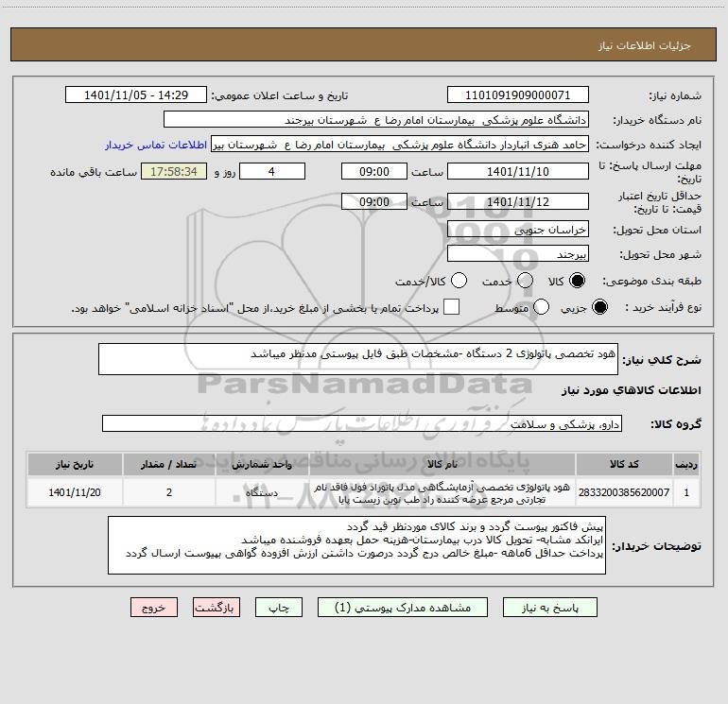
Task: Open مشاهده مدارک پیوستی (1) button
Action: pyautogui.click(x=403, y=608)
